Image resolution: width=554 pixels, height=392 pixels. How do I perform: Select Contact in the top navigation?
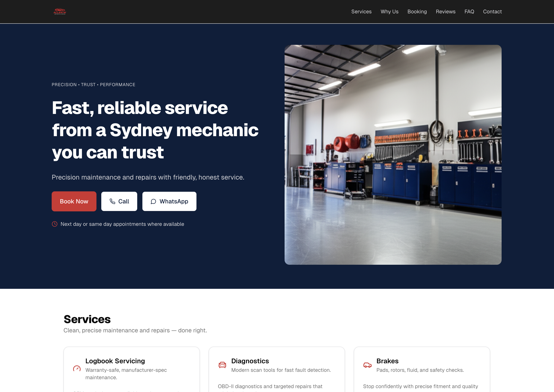pos(492,12)
